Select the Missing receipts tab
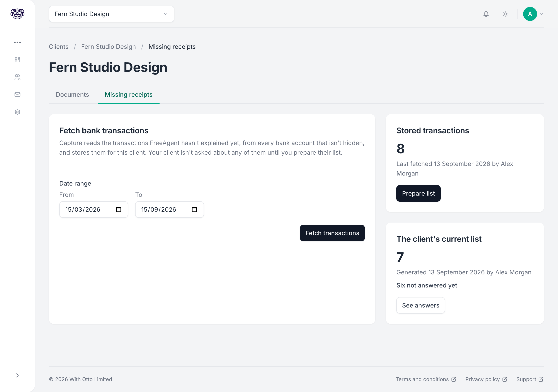558x392 pixels. (129, 95)
